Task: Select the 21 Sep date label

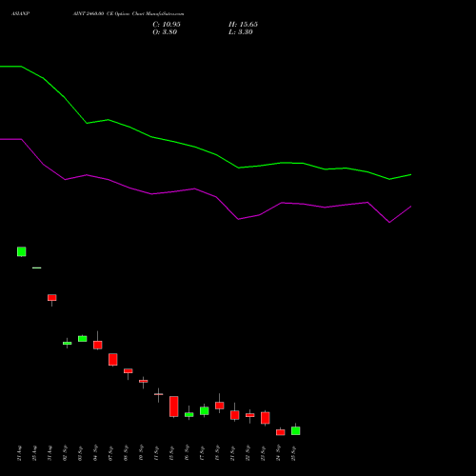Action: click(x=233, y=453)
